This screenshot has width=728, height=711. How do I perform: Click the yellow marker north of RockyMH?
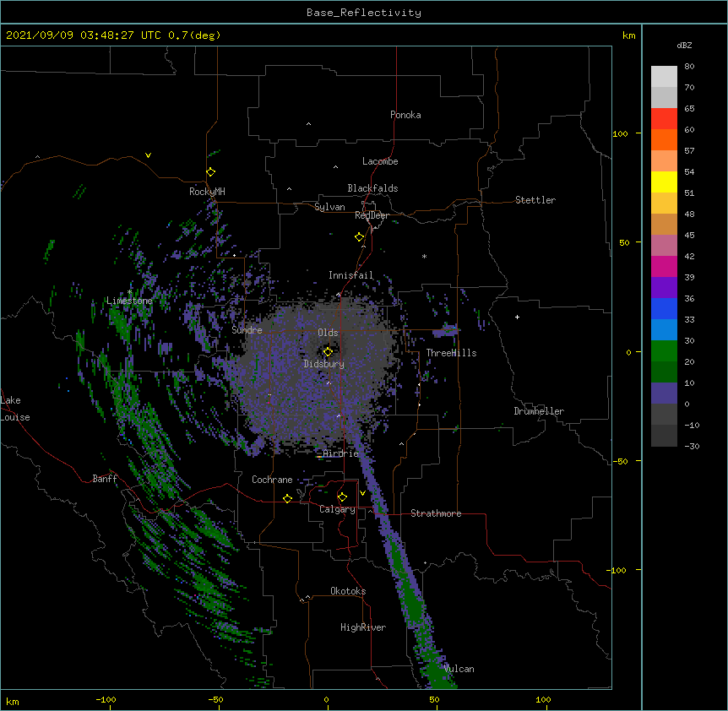coord(211,172)
